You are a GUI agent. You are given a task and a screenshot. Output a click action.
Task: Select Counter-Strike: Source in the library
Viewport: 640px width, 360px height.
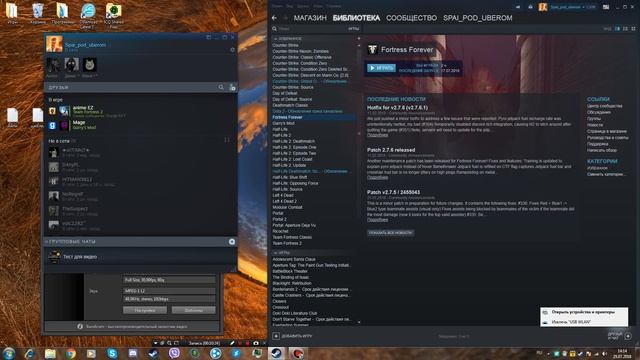[293, 87]
